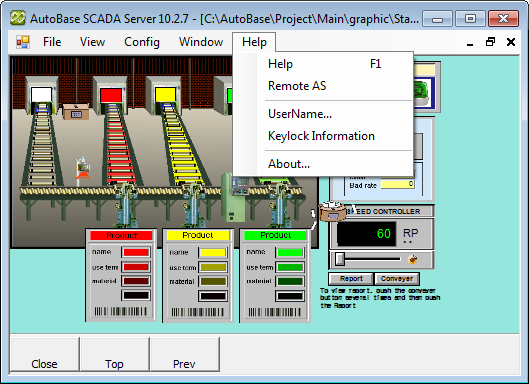
Task: Open the Config menu
Action: coord(142,42)
